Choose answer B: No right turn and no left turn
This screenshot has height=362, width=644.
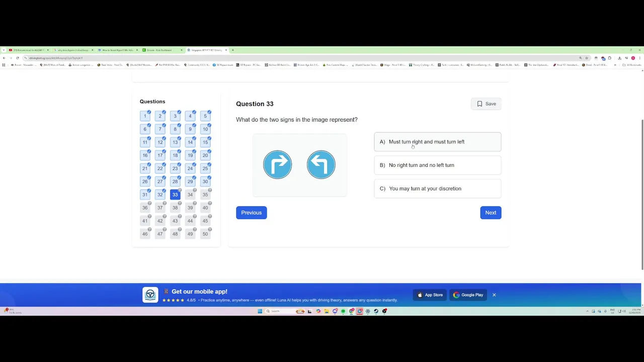coord(437,165)
